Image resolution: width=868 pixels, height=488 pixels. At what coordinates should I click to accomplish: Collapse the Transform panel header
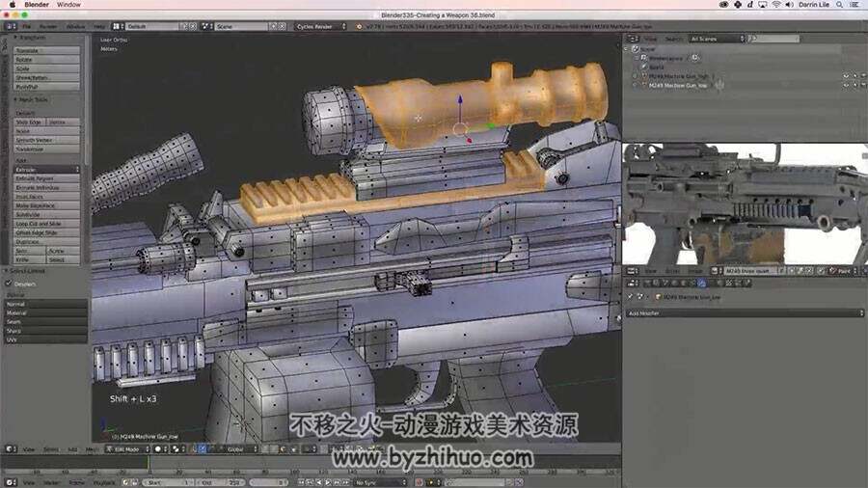(32, 38)
